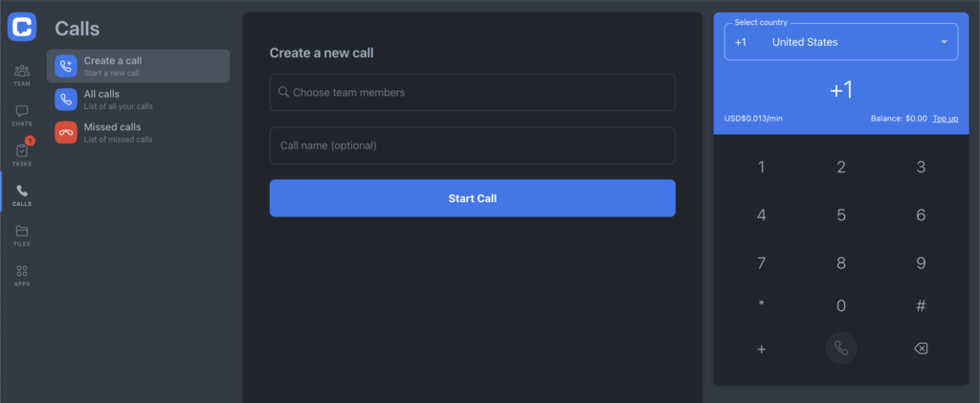980x403 pixels.
Task: Dial the number 5 key
Action: point(841,215)
